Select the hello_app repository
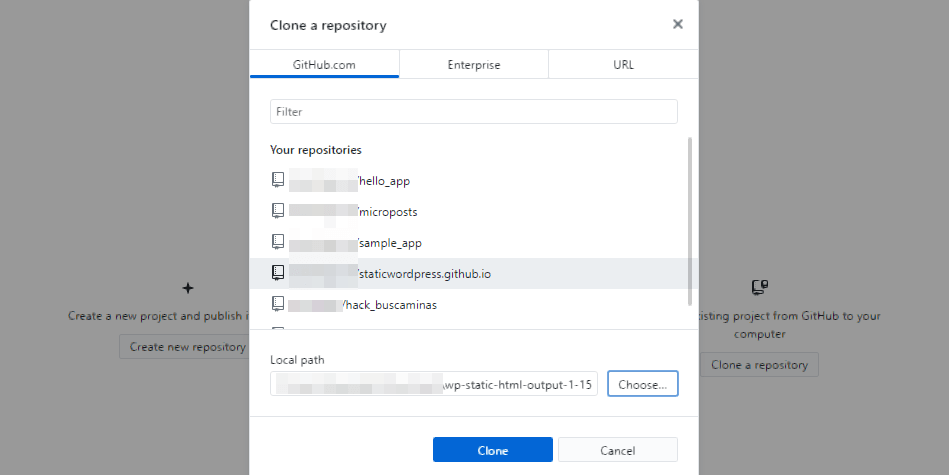Screen dimensions: 949x475 (384, 181)
